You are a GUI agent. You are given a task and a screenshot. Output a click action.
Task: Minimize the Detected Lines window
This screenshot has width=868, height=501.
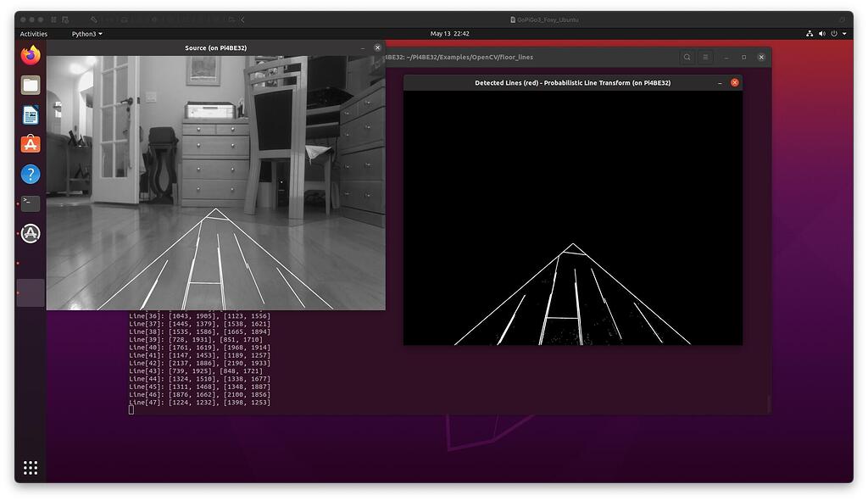point(720,83)
